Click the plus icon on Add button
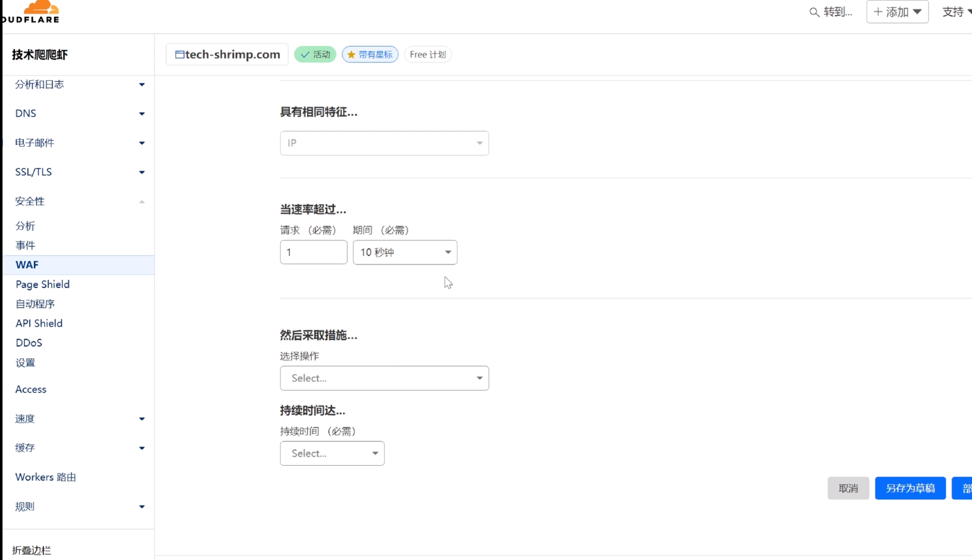 click(878, 12)
